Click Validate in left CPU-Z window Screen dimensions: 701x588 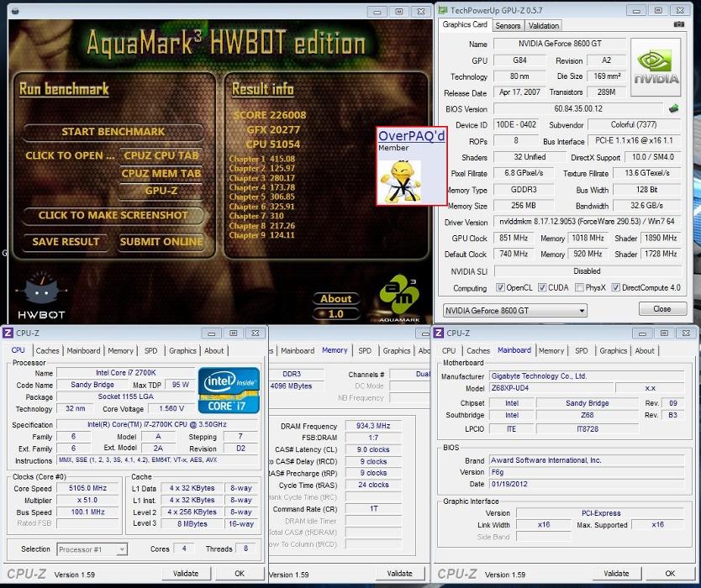pyautogui.click(x=186, y=573)
